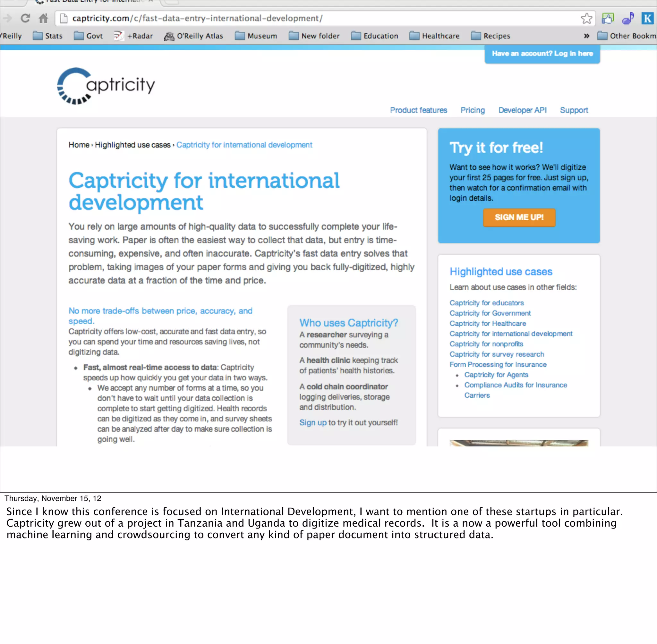Open Product features navigation item
Screen dimensions: 657x644
(x=418, y=110)
